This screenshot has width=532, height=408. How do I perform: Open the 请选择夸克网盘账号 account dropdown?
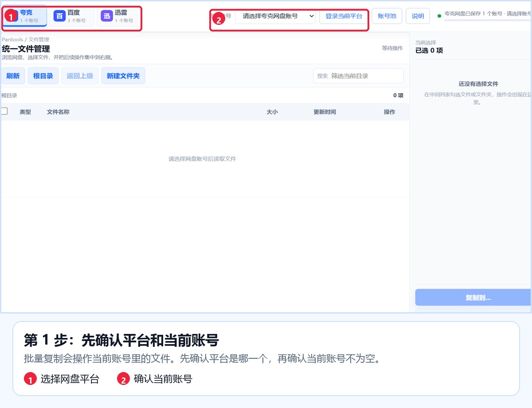(x=275, y=16)
